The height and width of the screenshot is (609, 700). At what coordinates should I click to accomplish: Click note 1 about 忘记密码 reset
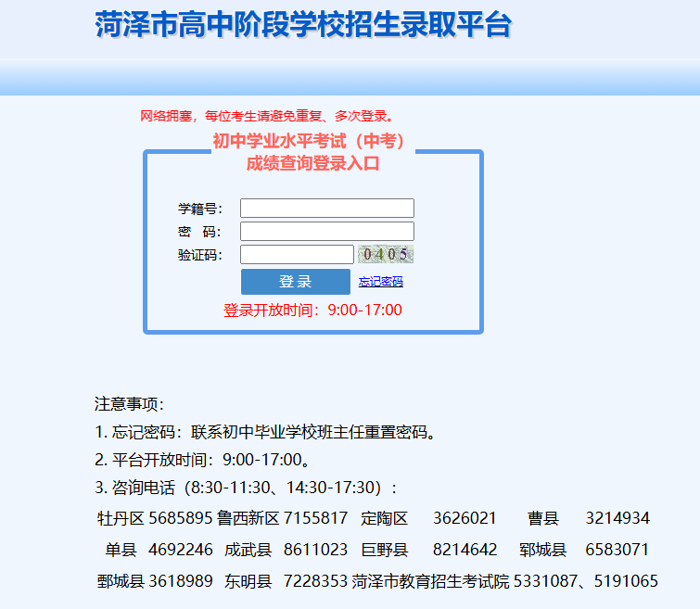(265, 432)
